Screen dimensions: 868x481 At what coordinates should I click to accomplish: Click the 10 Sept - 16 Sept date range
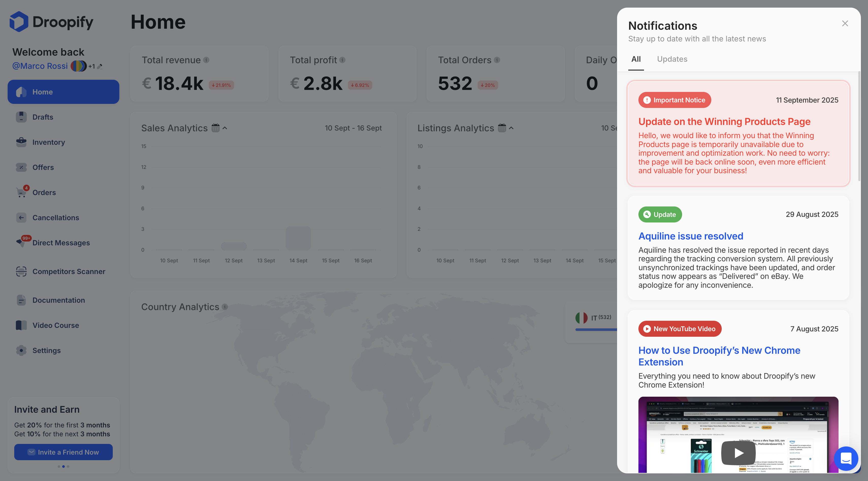(x=353, y=128)
